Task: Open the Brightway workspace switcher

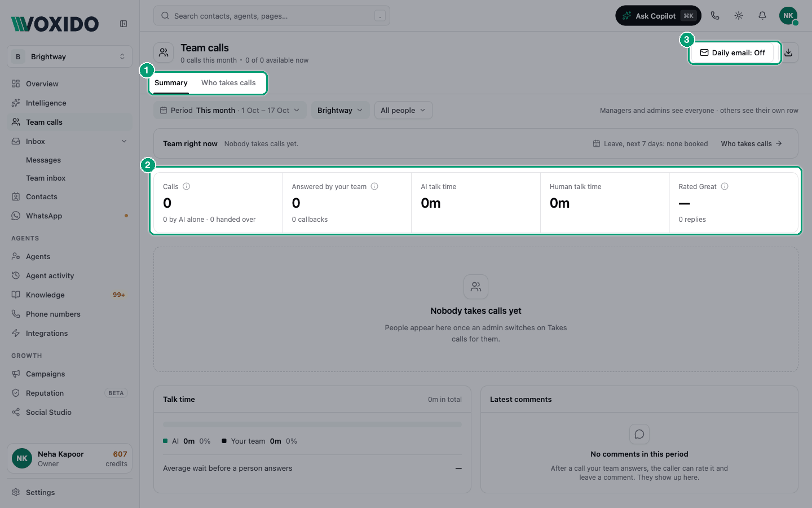Action: (x=70, y=56)
